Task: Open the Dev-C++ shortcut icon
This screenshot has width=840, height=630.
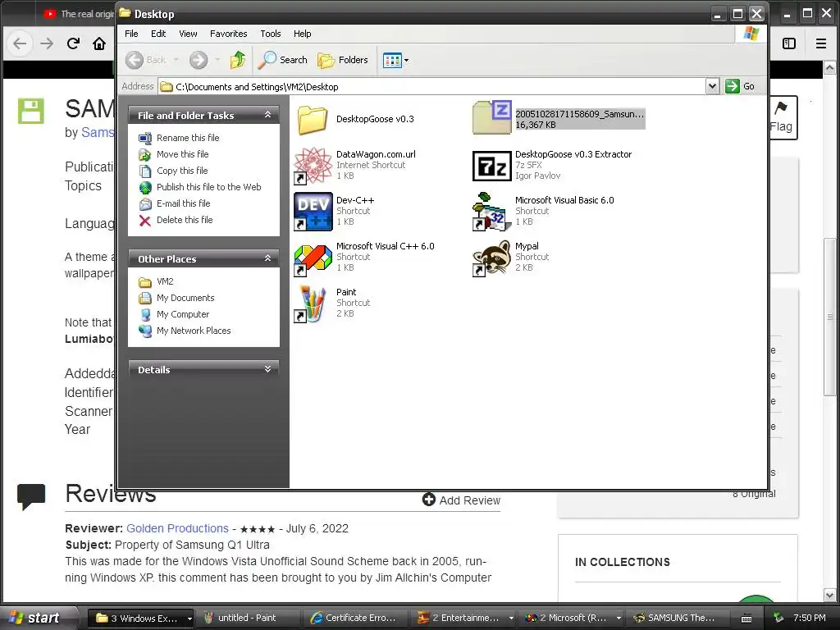Action: 313,212
